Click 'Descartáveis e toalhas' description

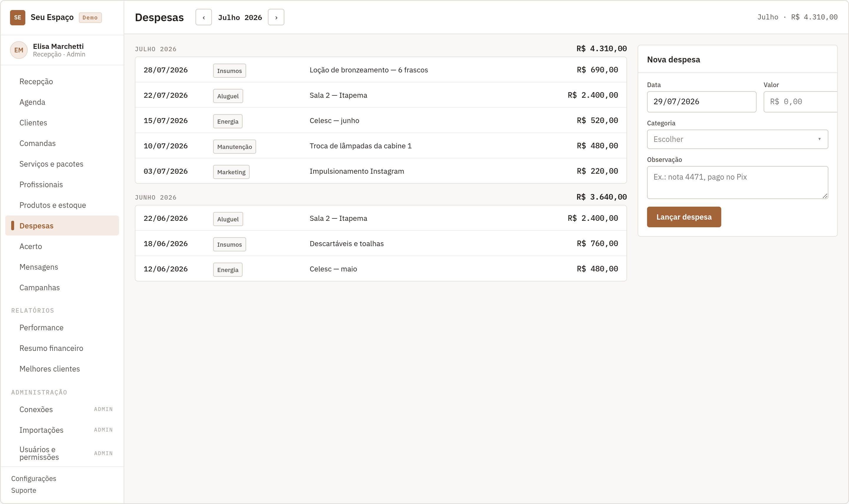347,243
